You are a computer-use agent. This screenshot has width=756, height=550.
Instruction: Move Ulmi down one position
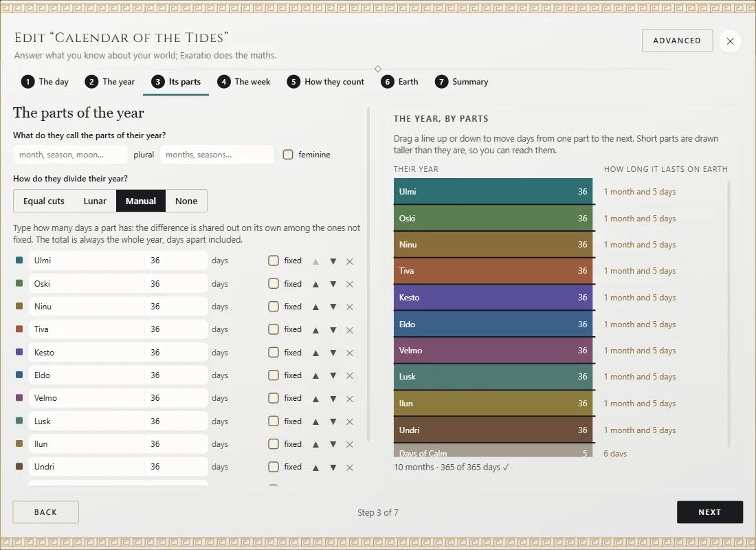pos(333,261)
